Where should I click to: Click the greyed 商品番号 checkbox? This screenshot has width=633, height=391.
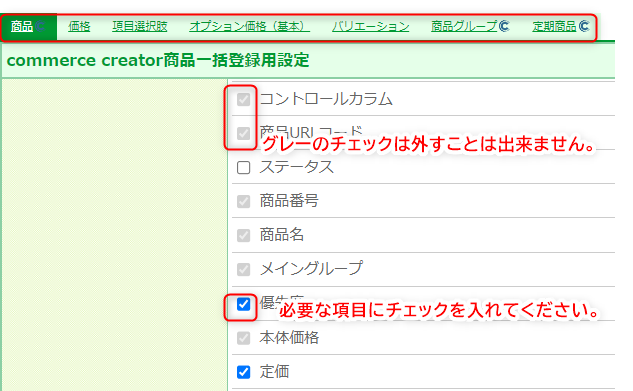click(x=243, y=201)
